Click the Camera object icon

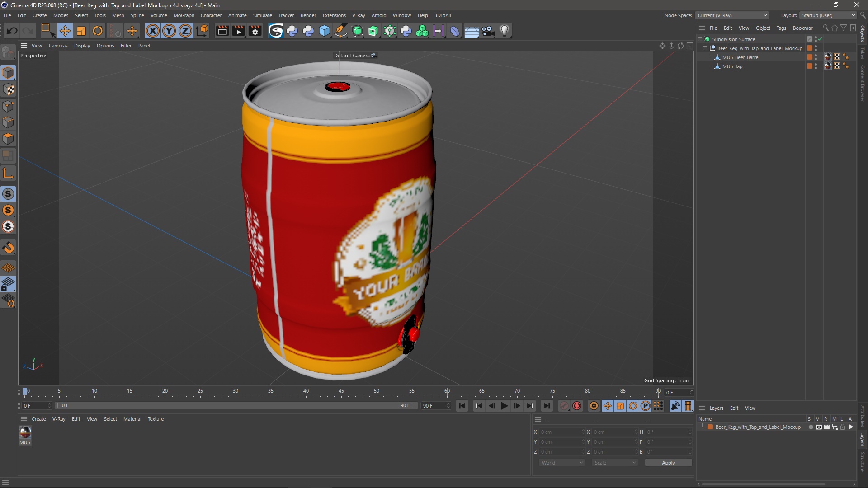pos(488,31)
